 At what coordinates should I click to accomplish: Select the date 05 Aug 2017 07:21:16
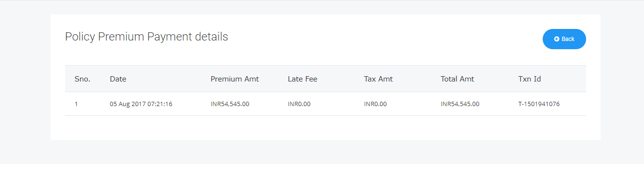(x=141, y=104)
